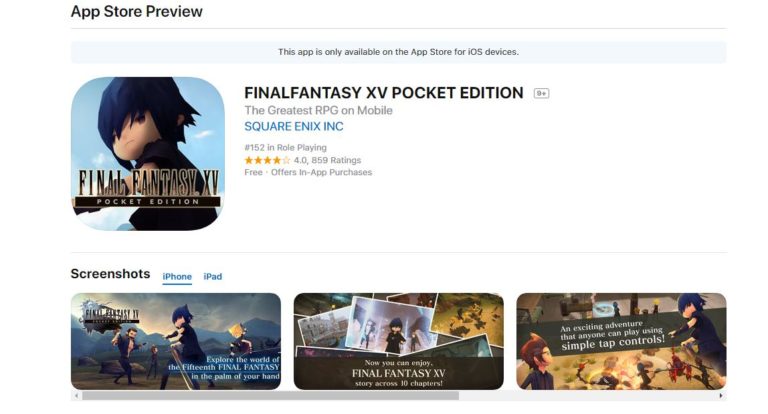Open the SQUARE ENIX INC developer link
This screenshot has width=768, height=414.
(x=294, y=126)
